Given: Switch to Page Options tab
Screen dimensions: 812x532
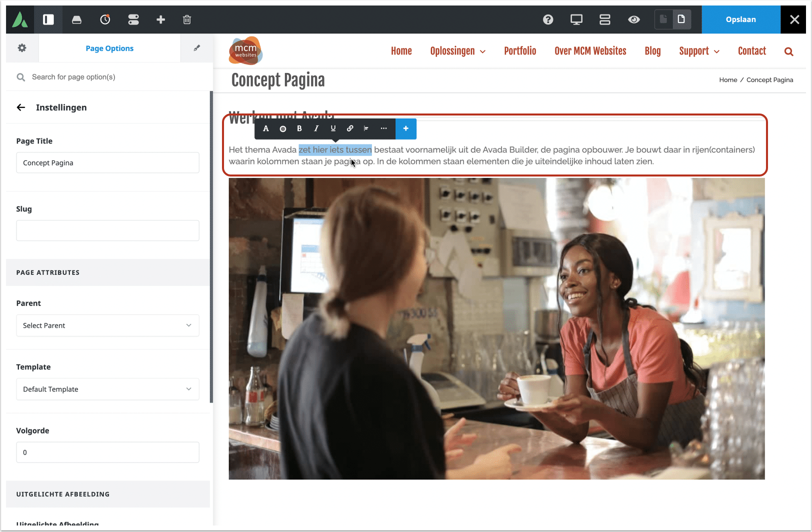Looking at the screenshot, I should [109, 48].
